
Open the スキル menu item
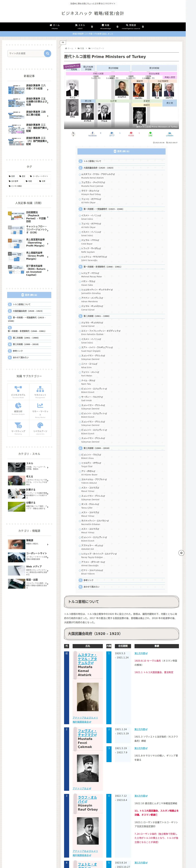(x=80, y=27)
